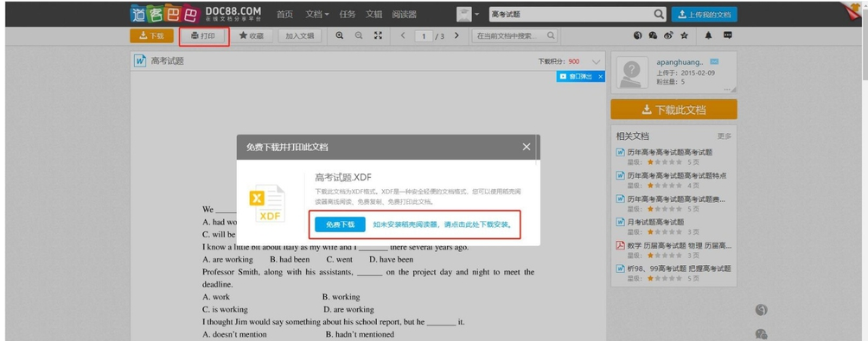
Task: Close the download dialog with X
Action: coord(526,147)
